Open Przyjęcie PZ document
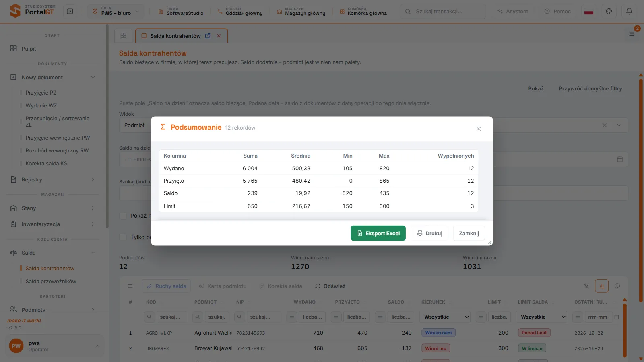This screenshot has height=362, width=644. 41,93
